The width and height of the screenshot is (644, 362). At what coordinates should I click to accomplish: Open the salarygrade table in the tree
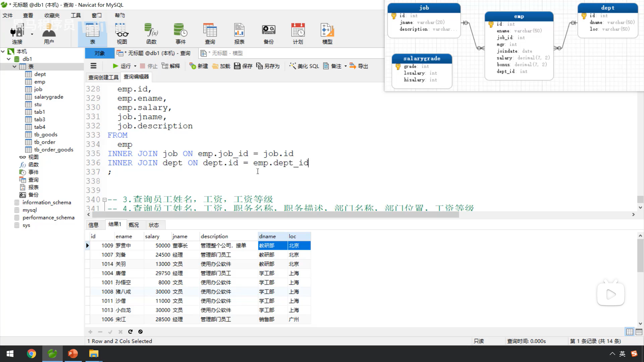pos(49,97)
